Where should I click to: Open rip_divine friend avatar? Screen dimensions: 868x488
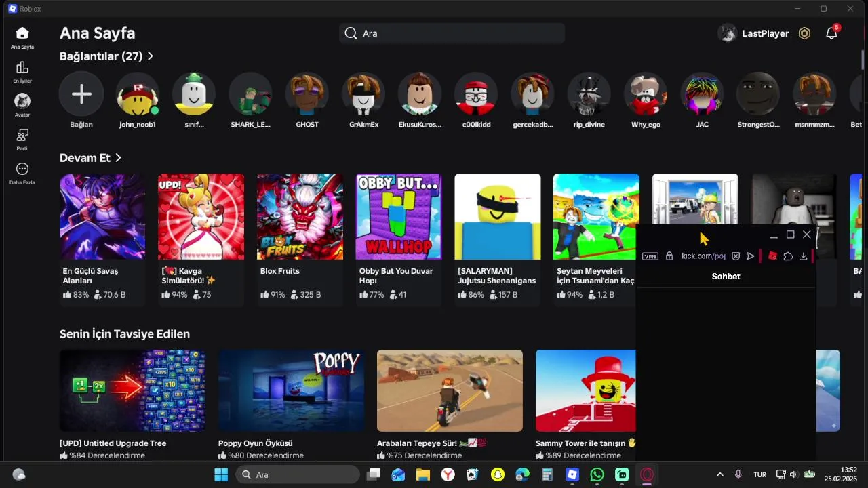[x=589, y=94]
